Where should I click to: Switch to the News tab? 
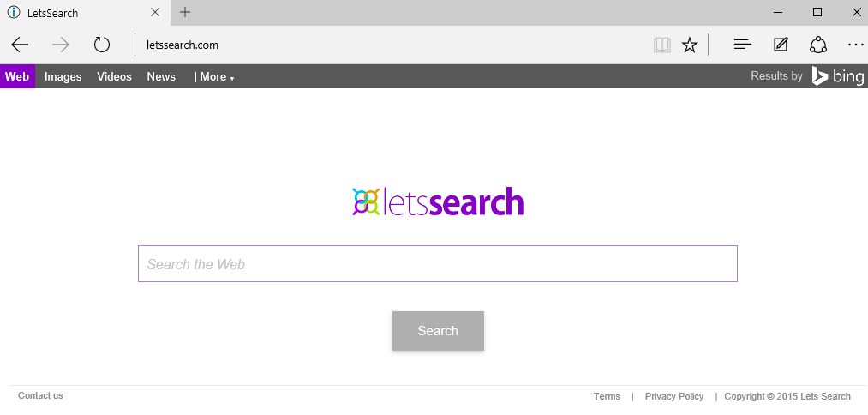[161, 77]
